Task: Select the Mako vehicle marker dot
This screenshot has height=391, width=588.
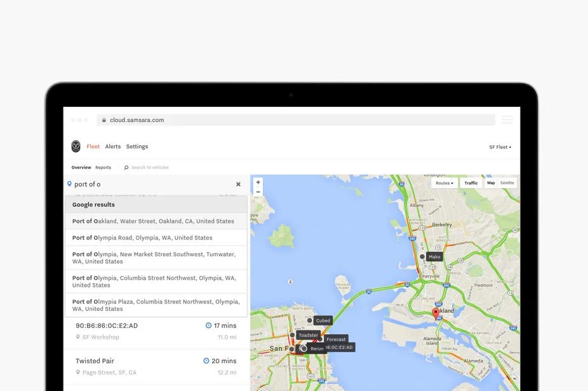Action: coord(422,257)
